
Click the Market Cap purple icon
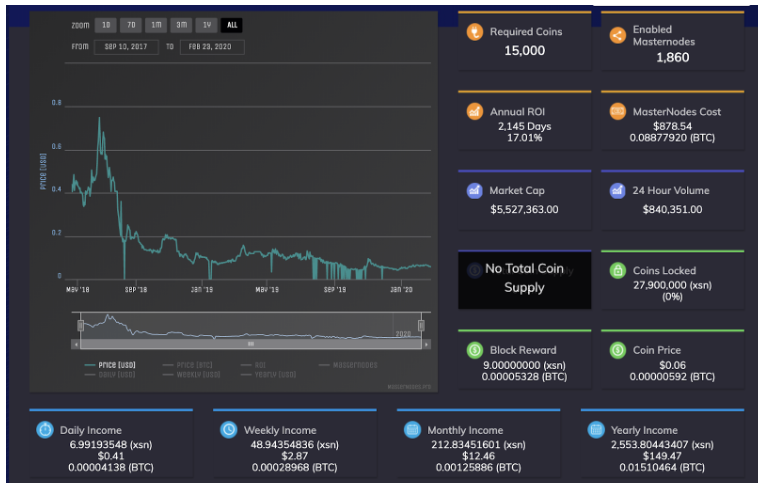(x=474, y=190)
